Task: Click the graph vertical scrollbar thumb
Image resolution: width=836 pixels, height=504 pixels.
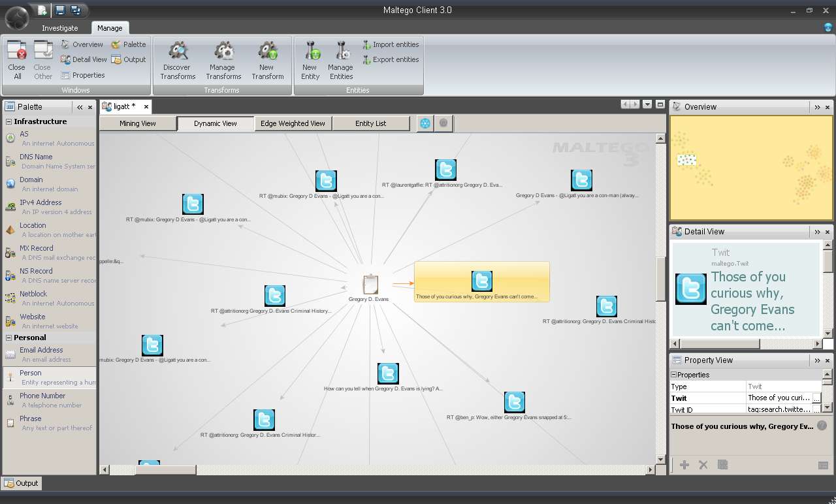Action: coord(660,279)
